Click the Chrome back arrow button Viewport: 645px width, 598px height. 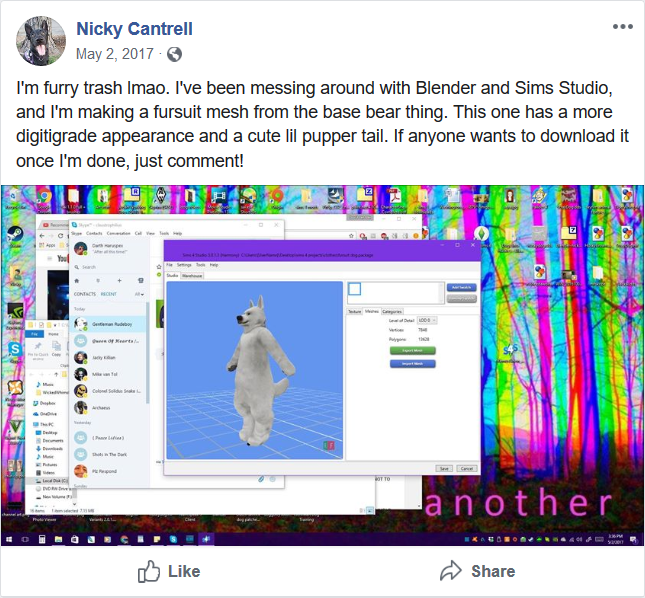tap(42, 236)
